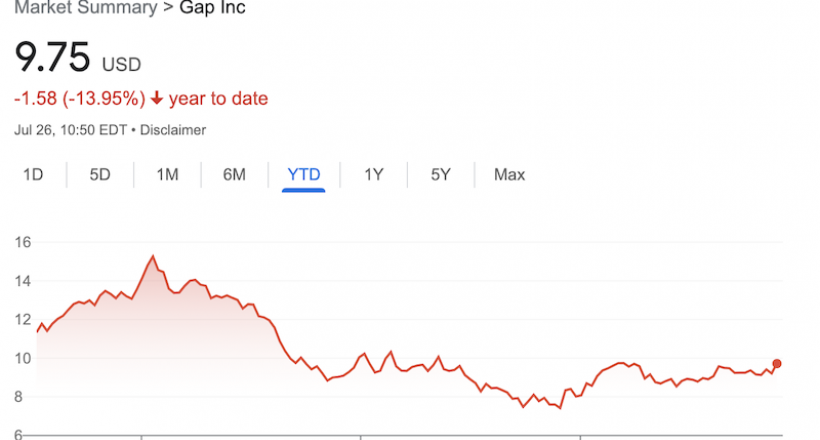820x440 pixels.
Task: Switch to the 5Y range
Action: (441, 174)
